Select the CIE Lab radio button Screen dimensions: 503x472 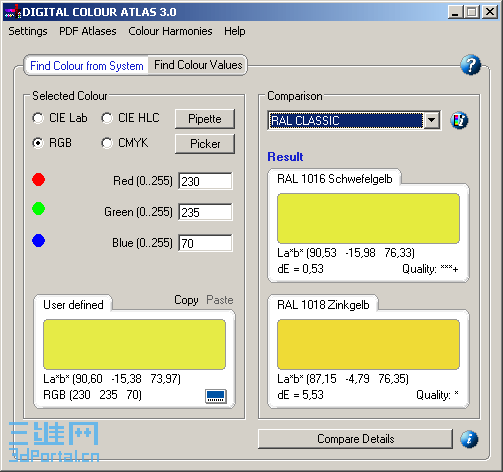pos(38,118)
